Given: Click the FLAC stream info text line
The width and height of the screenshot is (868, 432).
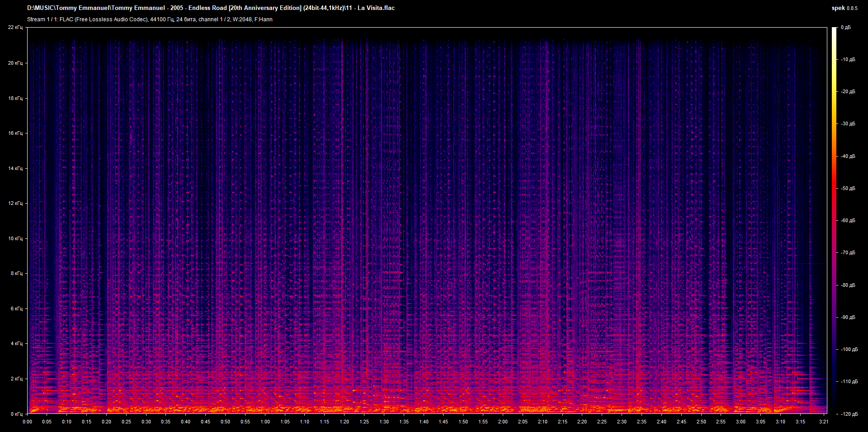Looking at the screenshot, I should click(150, 19).
